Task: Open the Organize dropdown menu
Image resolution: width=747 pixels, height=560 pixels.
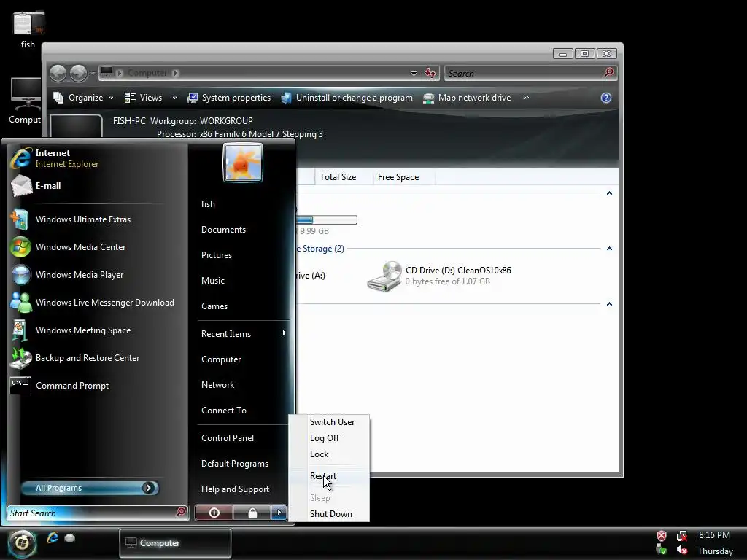Action: tap(83, 98)
